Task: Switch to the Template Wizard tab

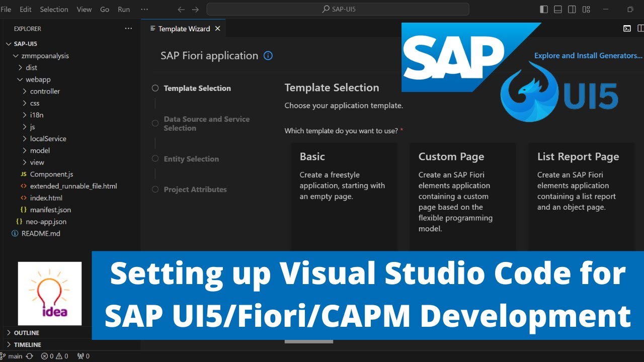Action: tap(184, 29)
